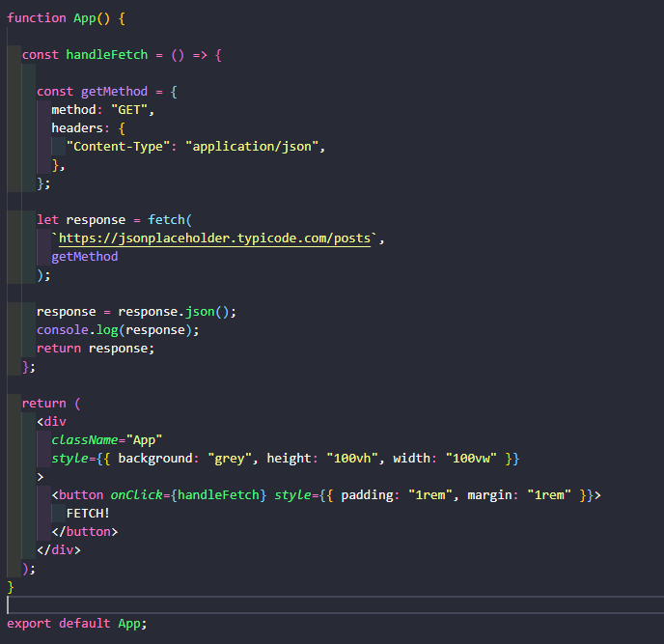Click the closing '</div>' tag

[59, 550]
